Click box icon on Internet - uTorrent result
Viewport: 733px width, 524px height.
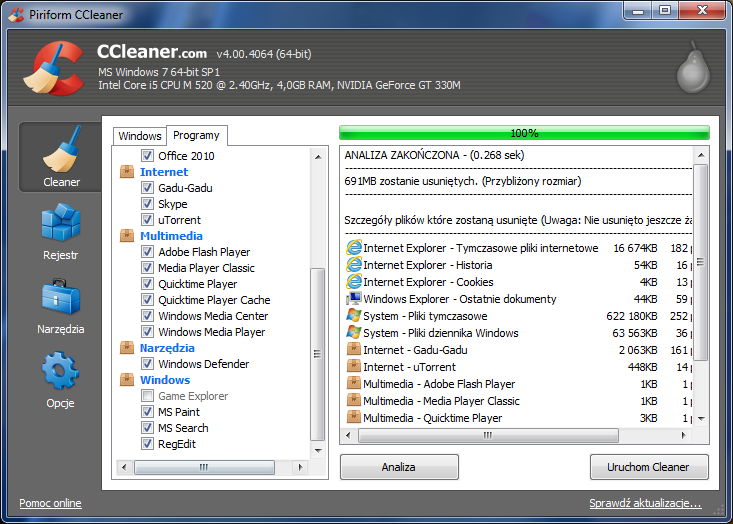tap(354, 367)
